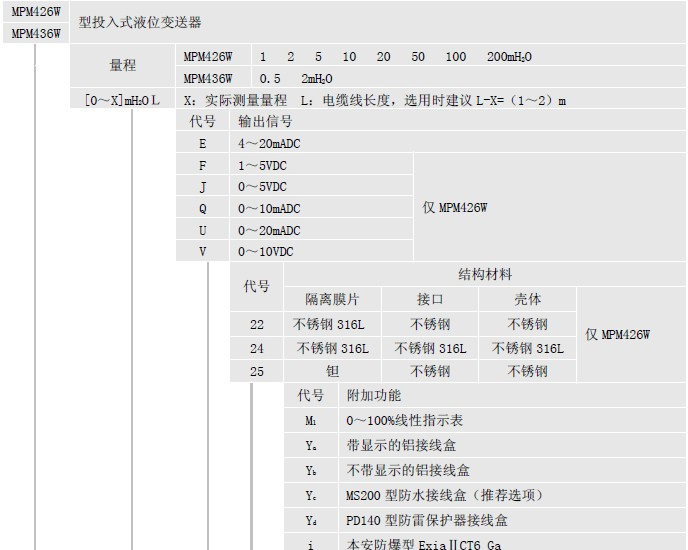Click the PD140 型防雷保护器接线盒 entry

click(x=427, y=520)
